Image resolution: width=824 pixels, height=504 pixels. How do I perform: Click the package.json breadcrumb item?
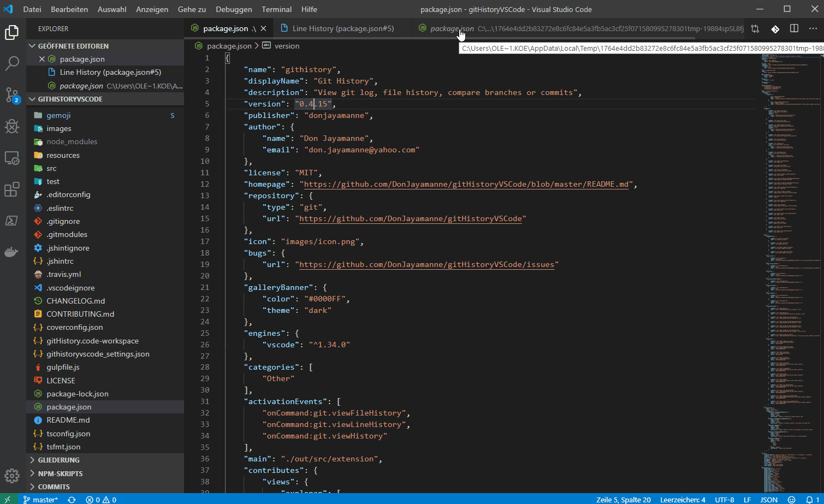pos(223,46)
